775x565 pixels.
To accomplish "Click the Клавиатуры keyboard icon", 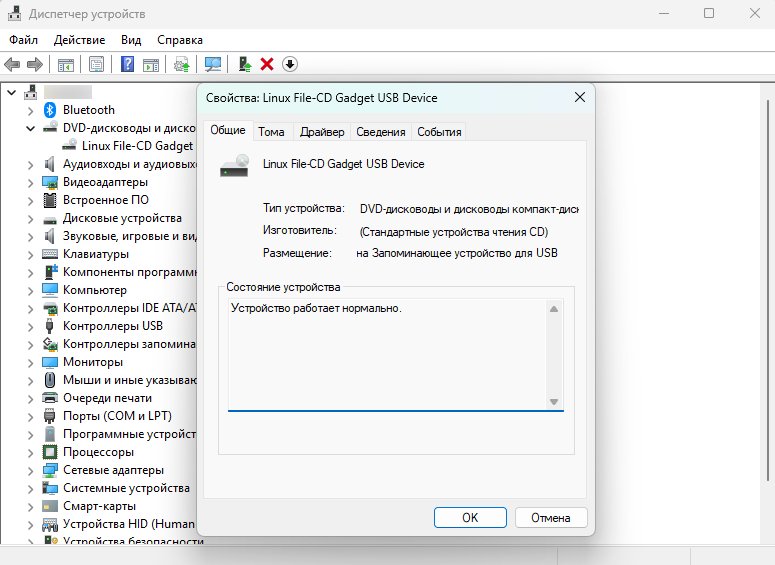I will coord(50,254).
